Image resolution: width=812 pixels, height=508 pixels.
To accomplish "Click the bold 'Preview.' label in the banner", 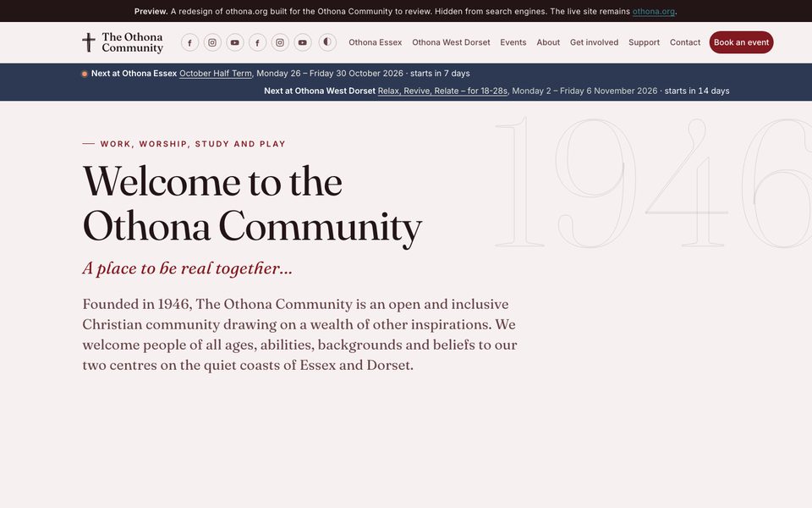I will 151,11.
